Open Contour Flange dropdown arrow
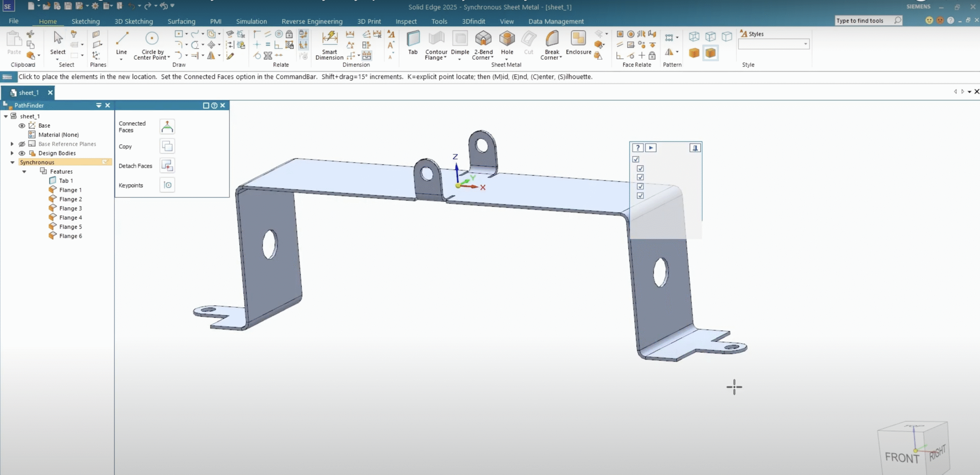This screenshot has width=980, height=475. coord(445,57)
